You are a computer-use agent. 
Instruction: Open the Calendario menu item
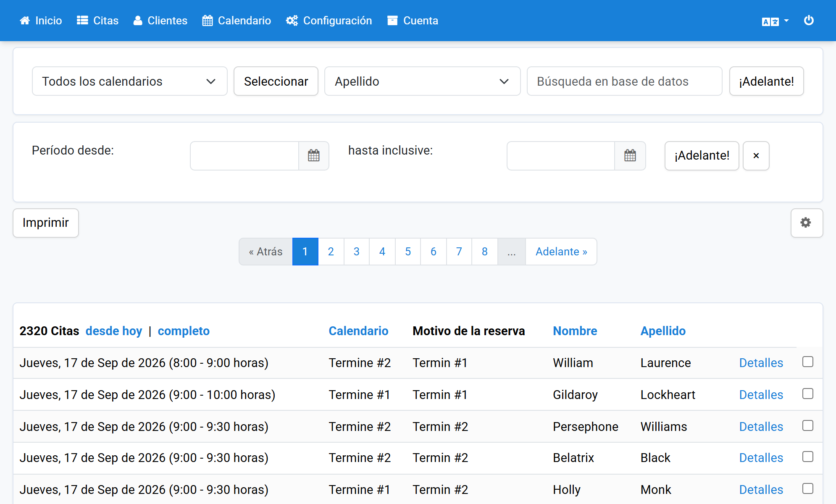tap(237, 21)
